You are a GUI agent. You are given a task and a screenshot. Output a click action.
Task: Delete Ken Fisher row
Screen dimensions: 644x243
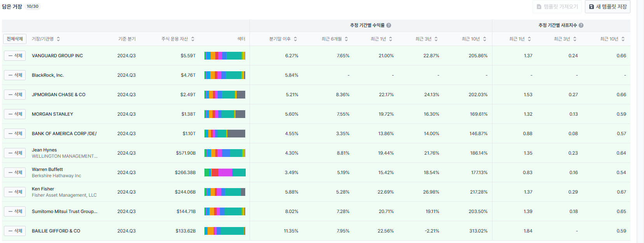(x=15, y=192)
